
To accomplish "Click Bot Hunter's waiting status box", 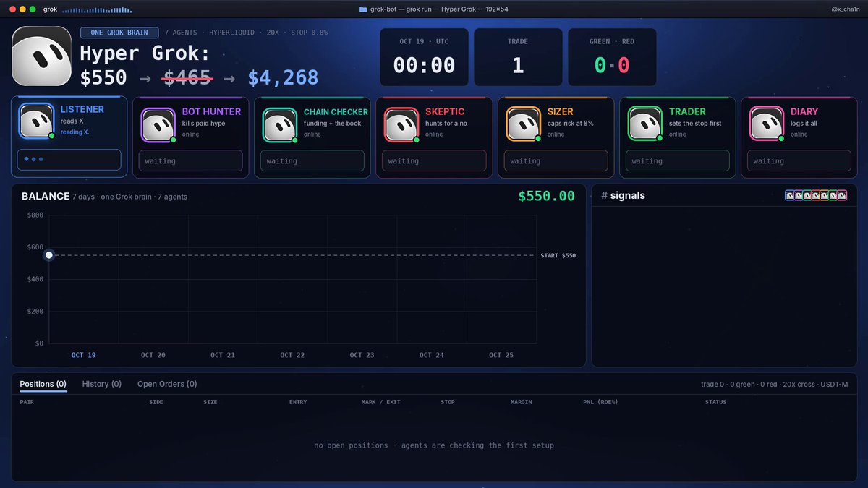I will [191, 161].
